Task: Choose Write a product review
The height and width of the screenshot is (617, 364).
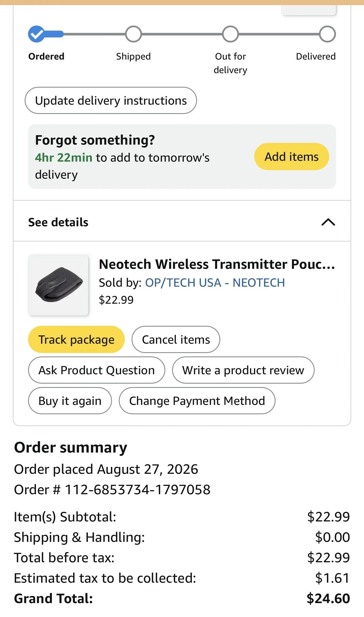Action: 243,370
